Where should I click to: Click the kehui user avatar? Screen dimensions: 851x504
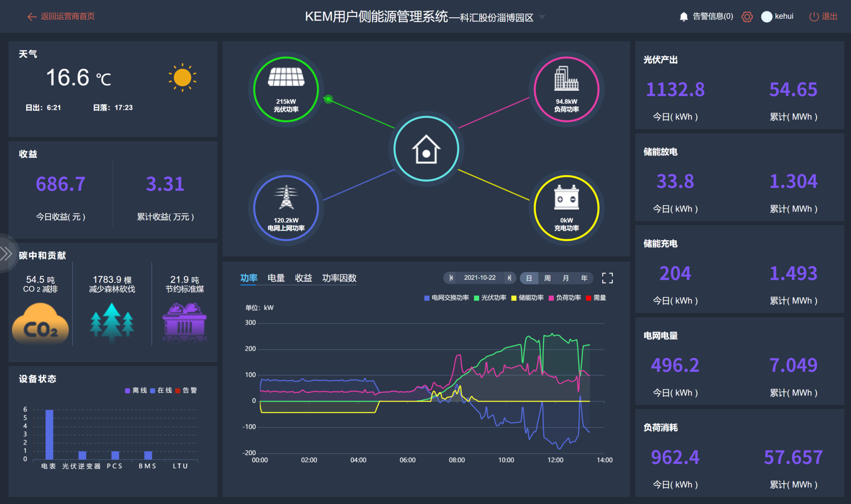[x=767, y=16]
